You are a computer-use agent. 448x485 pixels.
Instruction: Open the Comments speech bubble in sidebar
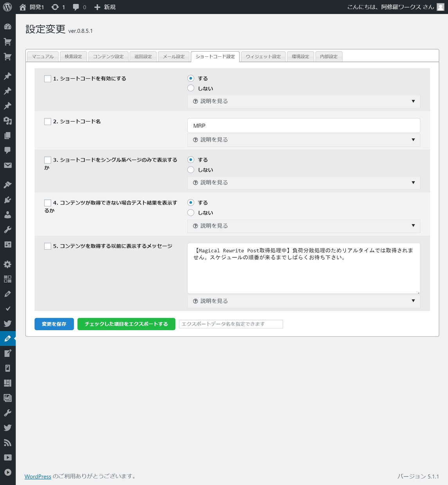click(7, 150)
